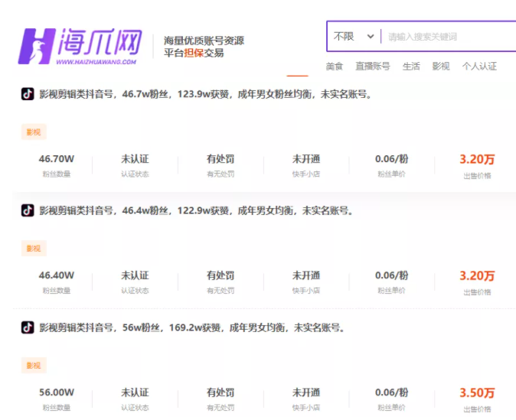Click the 3.50万 sale price
516x420 pixels.
pyautogui.click(x=477, y=393)
